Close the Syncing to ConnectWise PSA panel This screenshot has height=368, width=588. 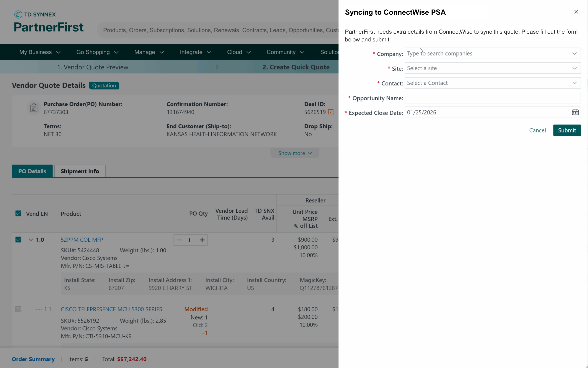(x=576, y=12)
